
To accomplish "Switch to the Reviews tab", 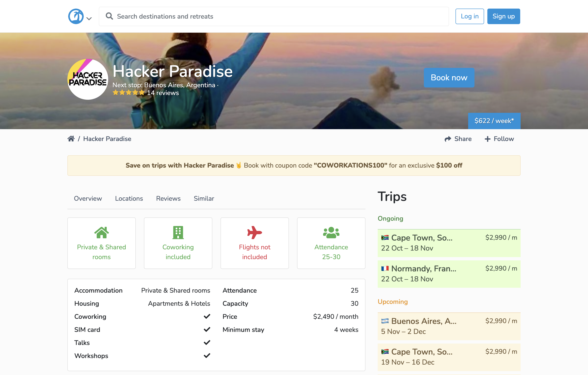I will coord(168,198).
